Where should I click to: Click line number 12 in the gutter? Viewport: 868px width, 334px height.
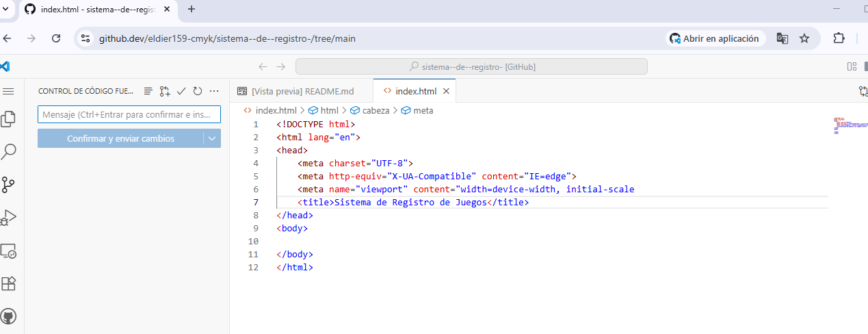tap(253, 268)
